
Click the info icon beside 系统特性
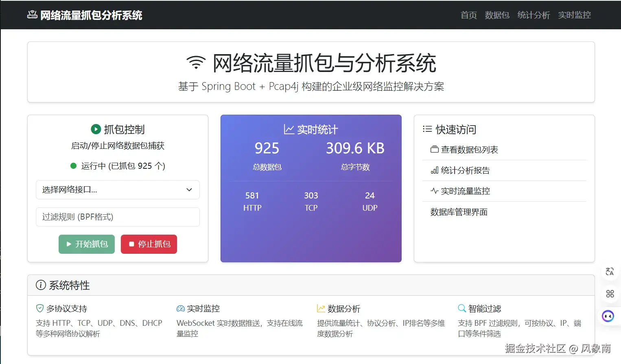[41, 285]
